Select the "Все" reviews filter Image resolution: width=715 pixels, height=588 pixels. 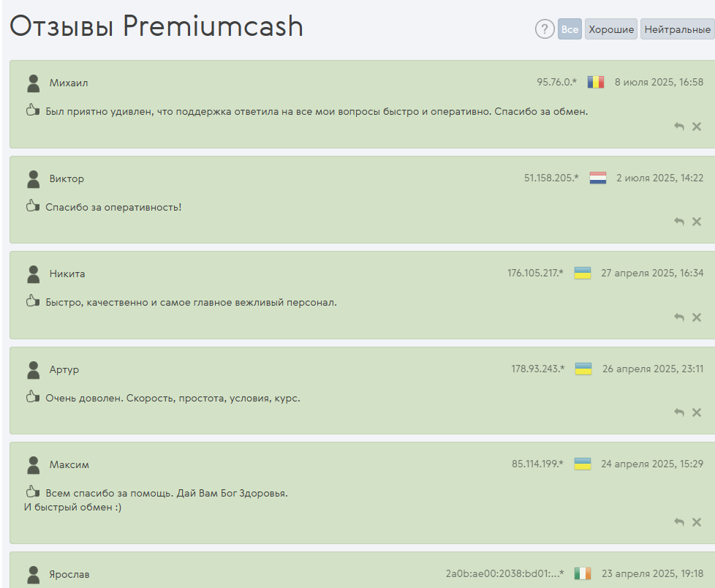[x=570, y=29]
